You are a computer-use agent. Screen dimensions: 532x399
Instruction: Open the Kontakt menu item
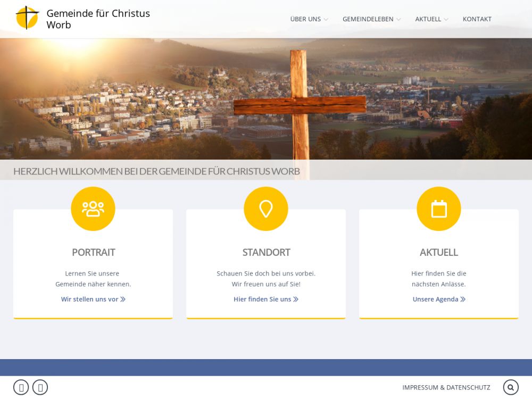(477, 19)
